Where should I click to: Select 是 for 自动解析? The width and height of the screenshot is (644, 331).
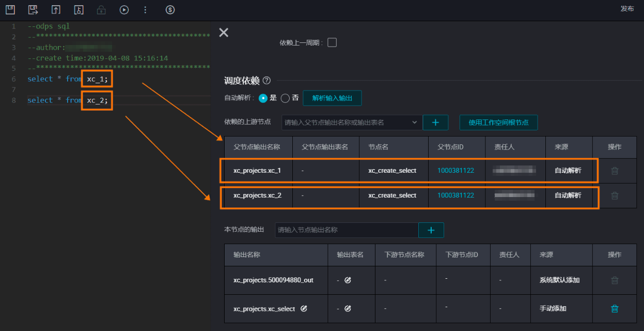tap(263, 98)
